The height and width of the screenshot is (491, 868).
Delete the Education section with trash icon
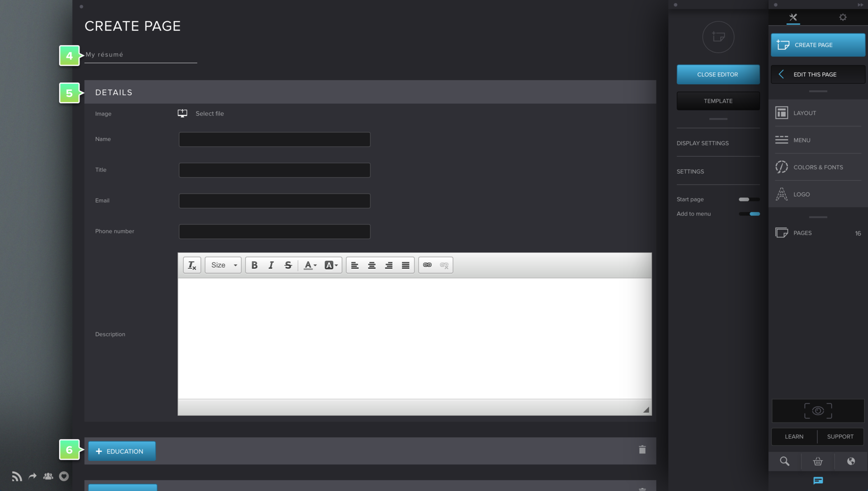[642, 449]
